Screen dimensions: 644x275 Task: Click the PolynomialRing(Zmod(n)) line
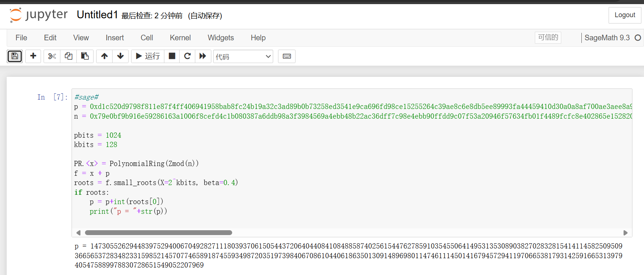tap(136, 163)
